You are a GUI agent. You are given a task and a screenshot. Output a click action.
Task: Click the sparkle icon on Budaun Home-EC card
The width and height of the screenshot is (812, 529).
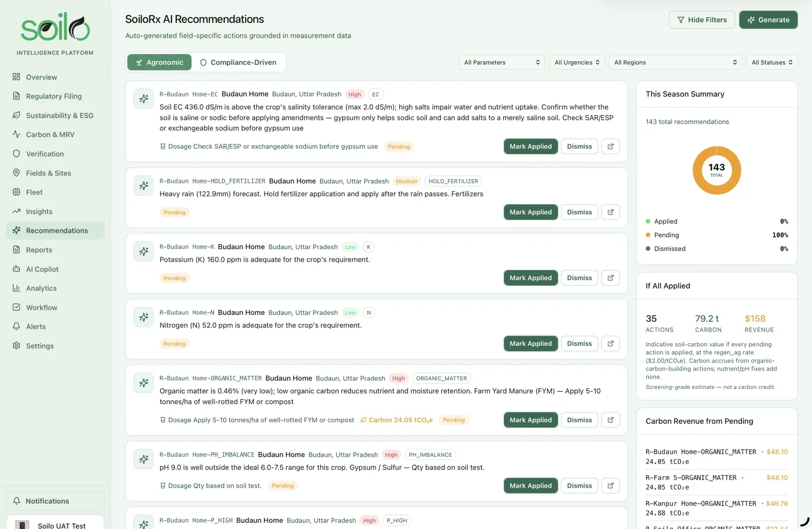point(144,99)
